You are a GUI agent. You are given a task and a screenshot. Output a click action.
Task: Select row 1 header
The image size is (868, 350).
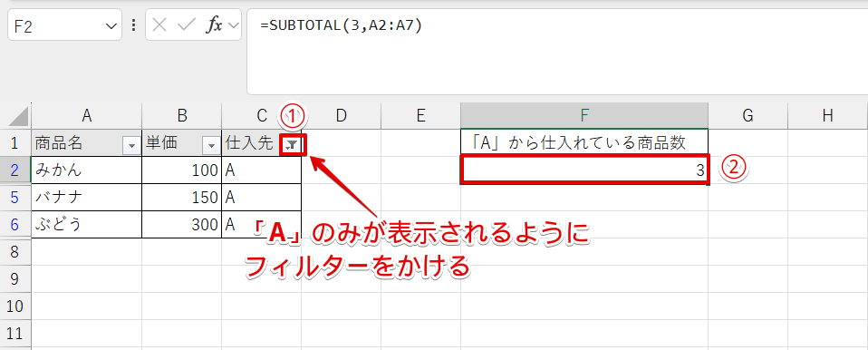click(15, 143)
